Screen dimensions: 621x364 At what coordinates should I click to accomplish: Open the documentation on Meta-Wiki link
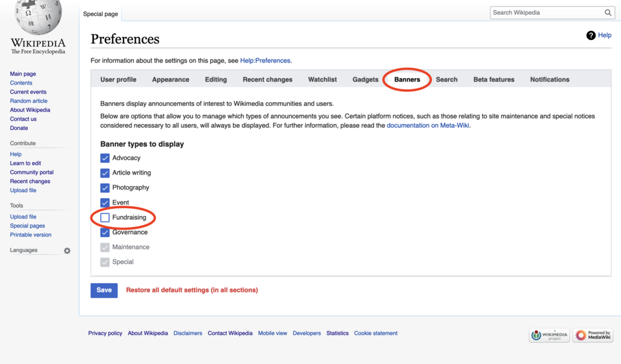click(428, 125)
